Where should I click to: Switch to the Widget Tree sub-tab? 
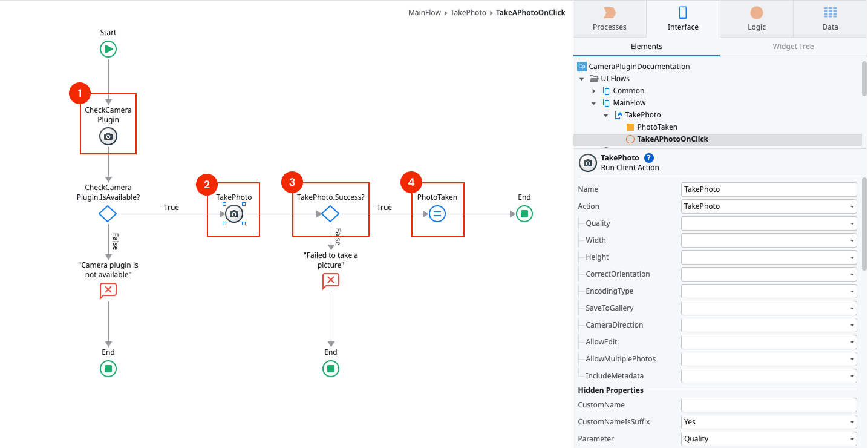pos(793,47)
